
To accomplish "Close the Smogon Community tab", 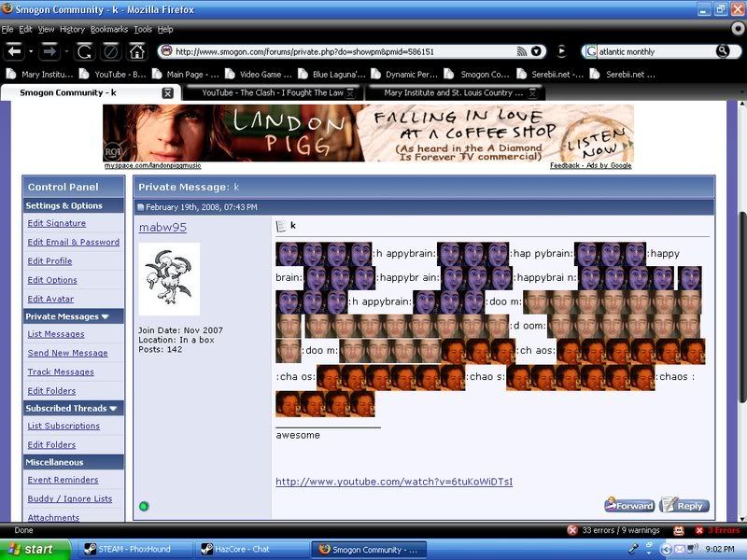I will [x=167, y=93].
